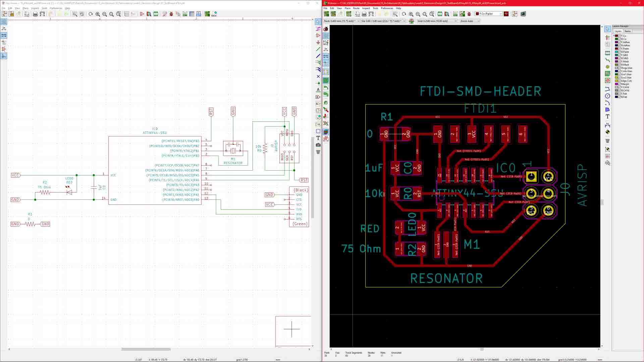Click zoom out icon in Eeschema toolbar
Image resolution: width=644 pixels, height=362 pixels.
(105, 14)
